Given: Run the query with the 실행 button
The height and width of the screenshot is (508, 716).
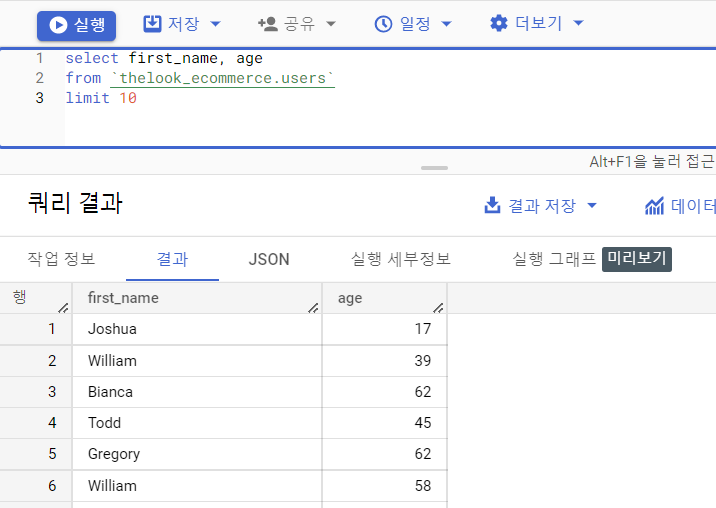Looking at the screenshot, I should 76,25.
